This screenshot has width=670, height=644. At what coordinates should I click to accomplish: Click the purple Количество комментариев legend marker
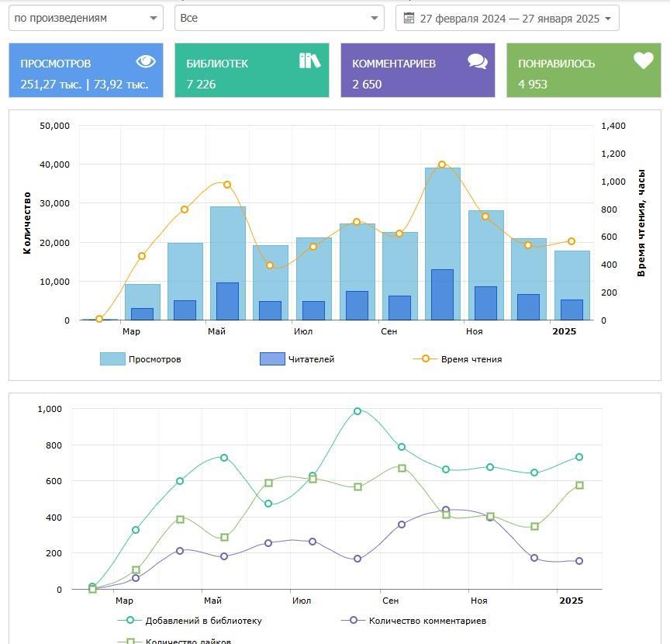click(x=354, y=621)
